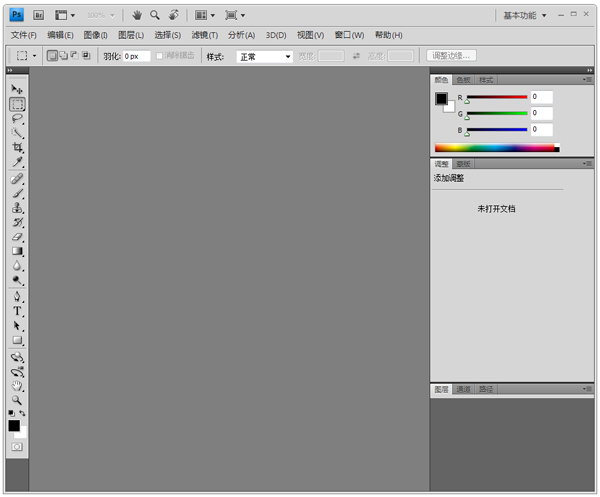Launch Adobe Bridge via Br icon

point(39,15)
